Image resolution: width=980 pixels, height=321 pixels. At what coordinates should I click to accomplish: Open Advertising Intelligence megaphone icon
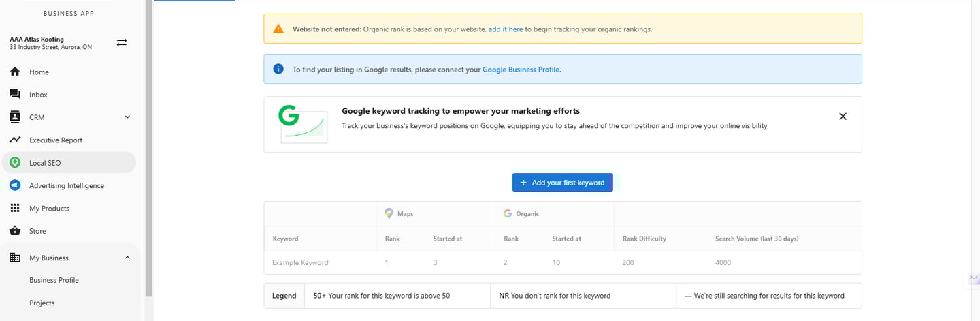(15, 185)
